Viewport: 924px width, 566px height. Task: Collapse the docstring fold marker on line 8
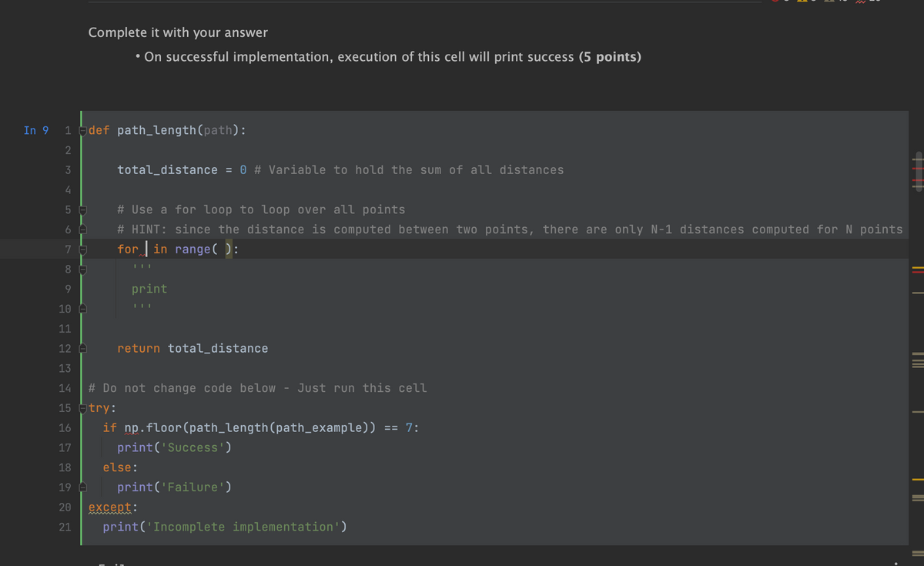click(x=81, y=269)
